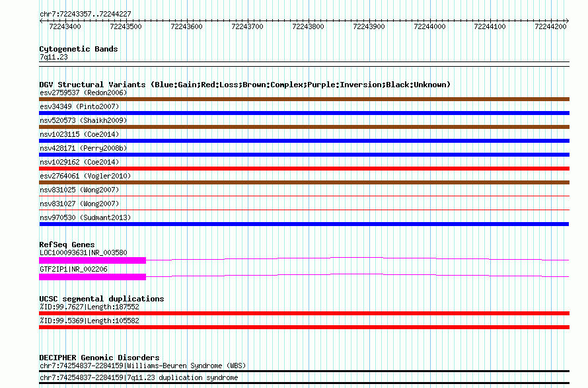Select the DECIPHER Genomic Disorders track title
Viewport: 588px width, 388px height.
[99, 358]
